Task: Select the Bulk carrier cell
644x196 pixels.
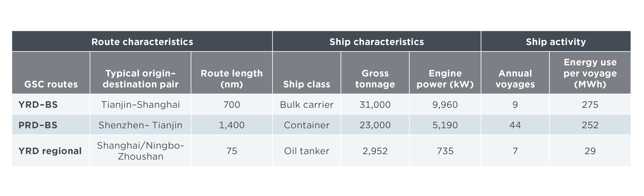Action: click(x=307, y=104)
